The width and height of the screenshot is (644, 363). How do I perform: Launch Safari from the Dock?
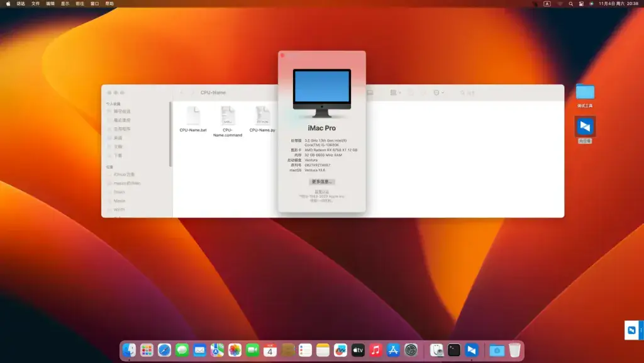click(x=164, y=350)
